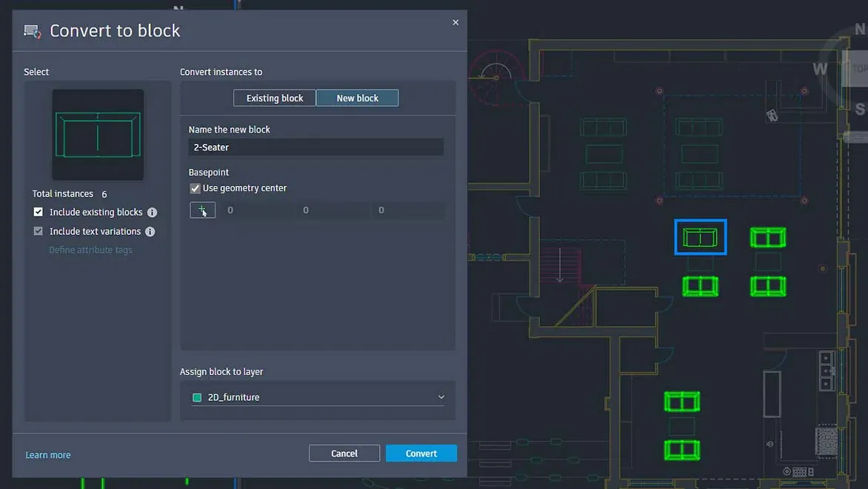Close the Convert to block dialog
This screenshot has height=489, width=868.
(455, 23)
